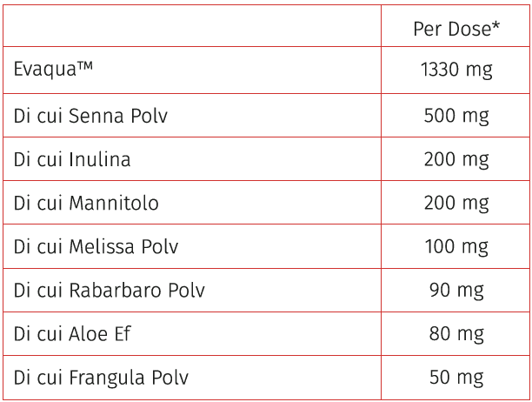Click the 500 mg Senna value
Viewport: 532px width, 402px height.
pos(456,116)
